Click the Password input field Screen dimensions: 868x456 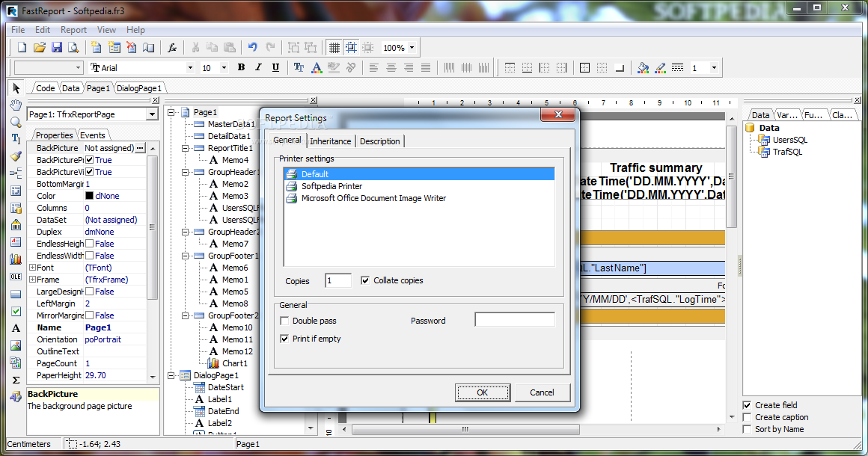515,319
